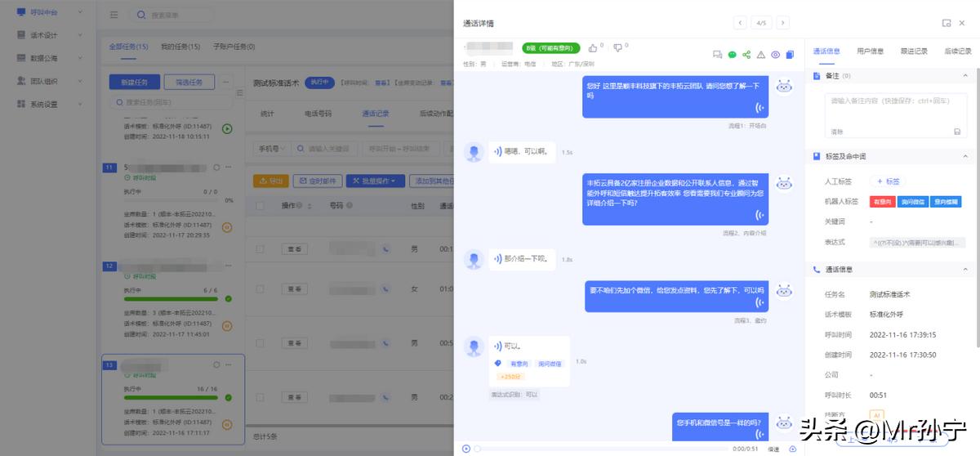Tick the checkbox of first call record row
This screenshot has width=980, height=456.
point(260,248)
